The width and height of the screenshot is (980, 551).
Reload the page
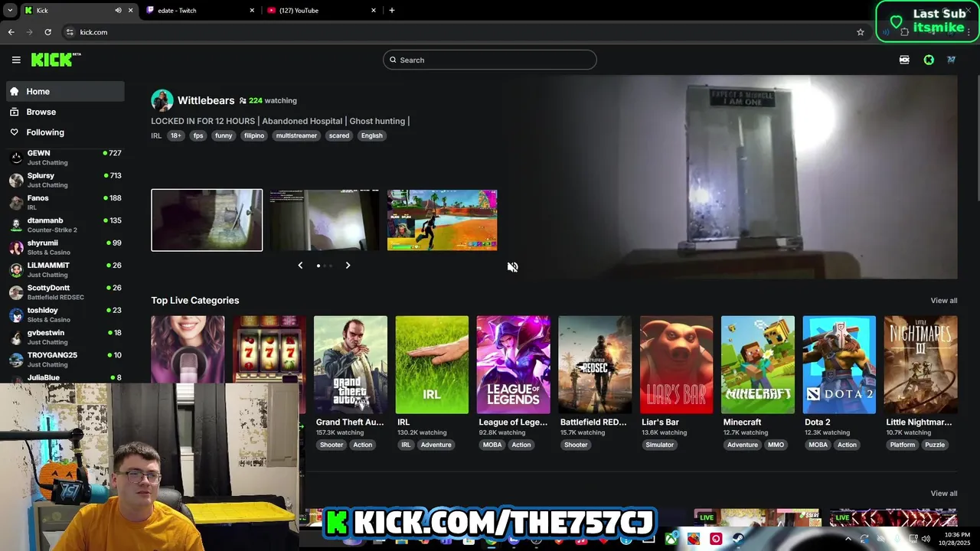point(47,32)
